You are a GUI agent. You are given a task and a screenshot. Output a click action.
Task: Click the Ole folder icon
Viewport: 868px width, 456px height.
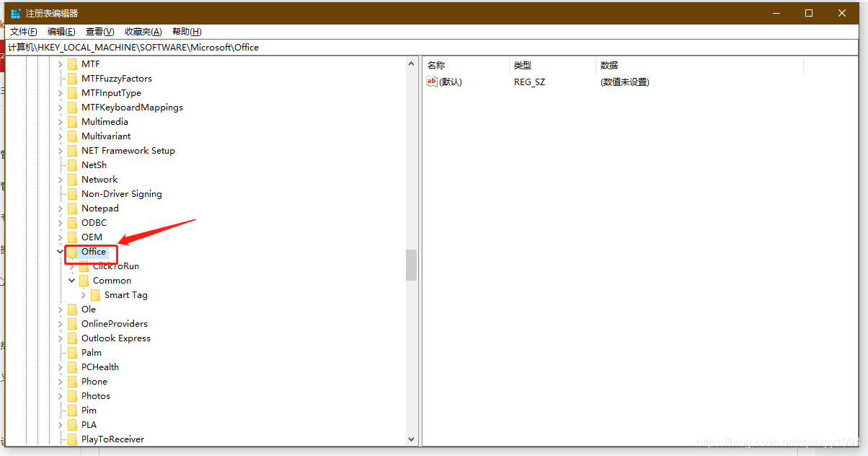coord(72,310)
